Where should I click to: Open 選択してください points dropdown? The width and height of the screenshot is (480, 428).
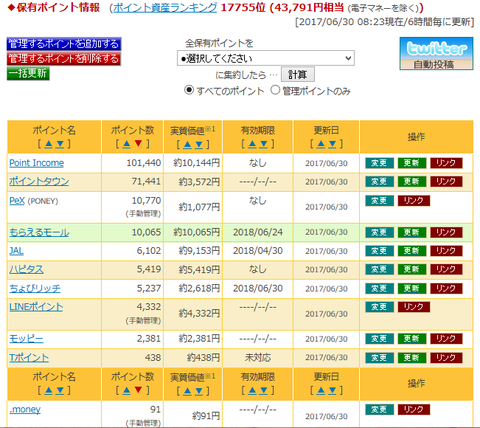click(x=266, y=58)
